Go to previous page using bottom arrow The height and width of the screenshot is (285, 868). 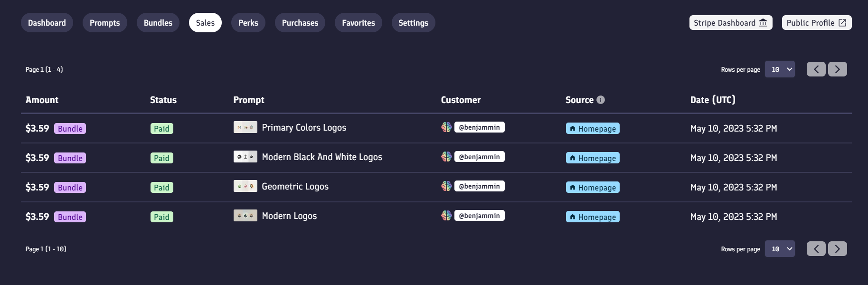point(816,249)
